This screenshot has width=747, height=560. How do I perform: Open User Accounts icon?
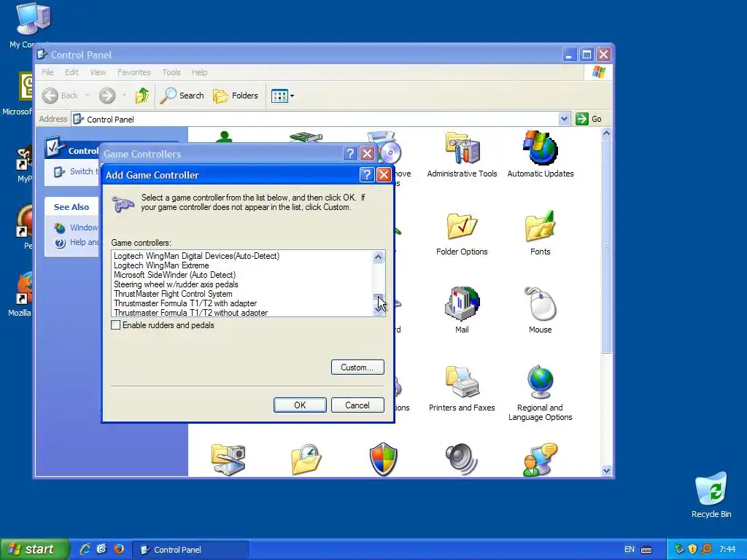540,459
